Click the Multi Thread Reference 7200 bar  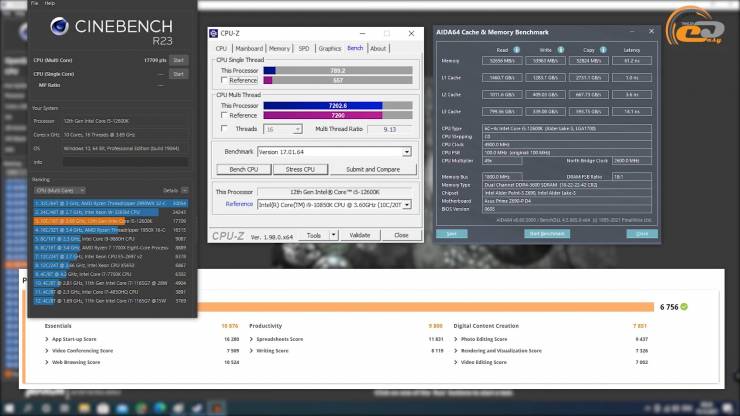tap(338, 115)
